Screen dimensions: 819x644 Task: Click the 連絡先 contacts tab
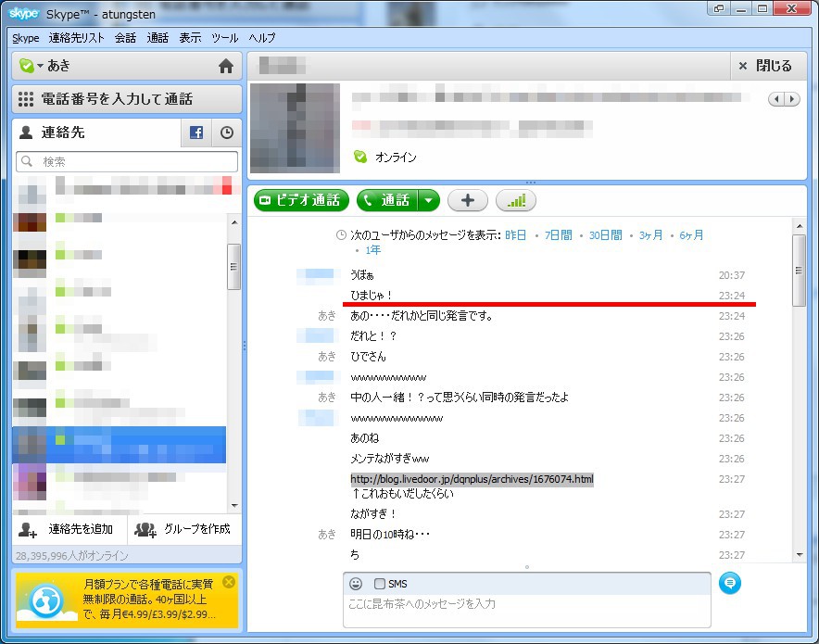(x=96, y=133)
